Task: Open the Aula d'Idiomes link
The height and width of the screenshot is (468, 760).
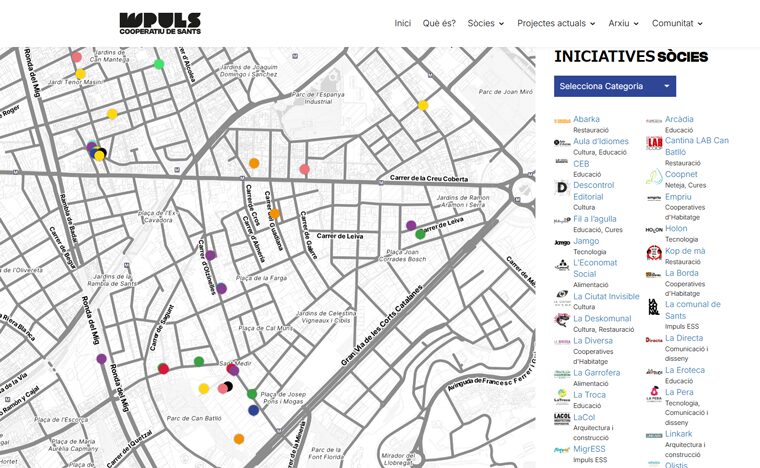Action: [601, 141]
